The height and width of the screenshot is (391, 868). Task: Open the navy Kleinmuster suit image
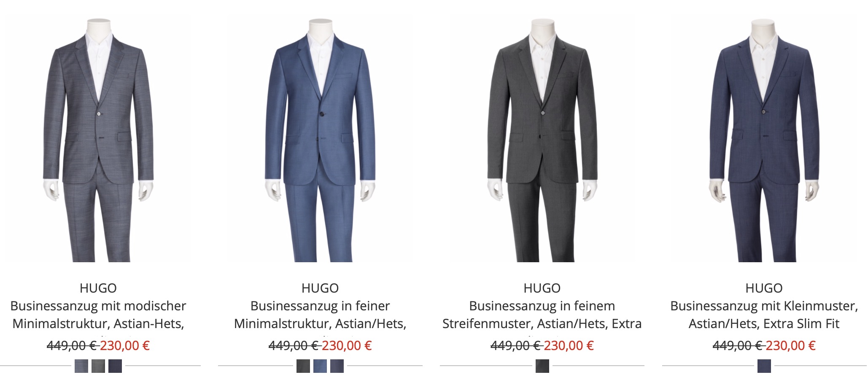(x=764, y=139)
